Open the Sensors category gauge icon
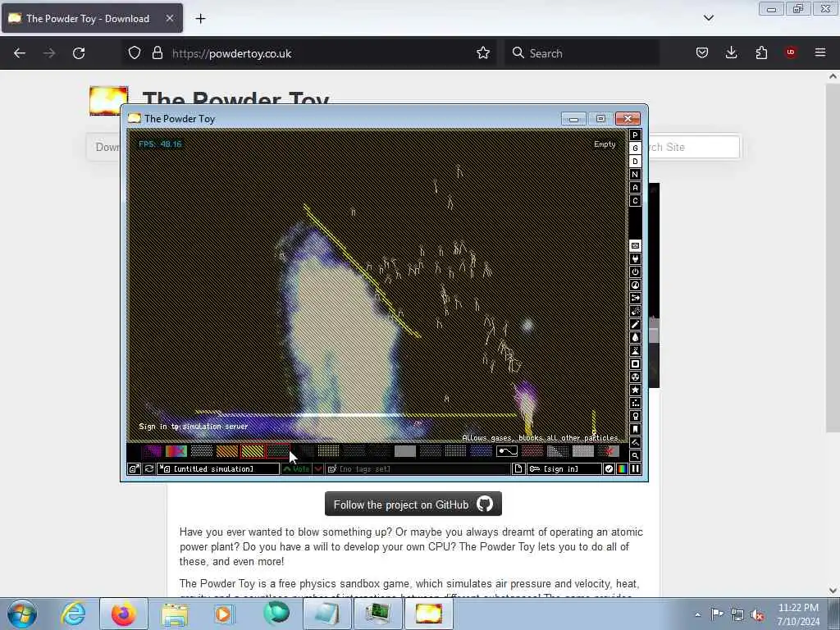The width and height of the screenshot is (840, 630). pyautogui.click(x=635, y=285)
